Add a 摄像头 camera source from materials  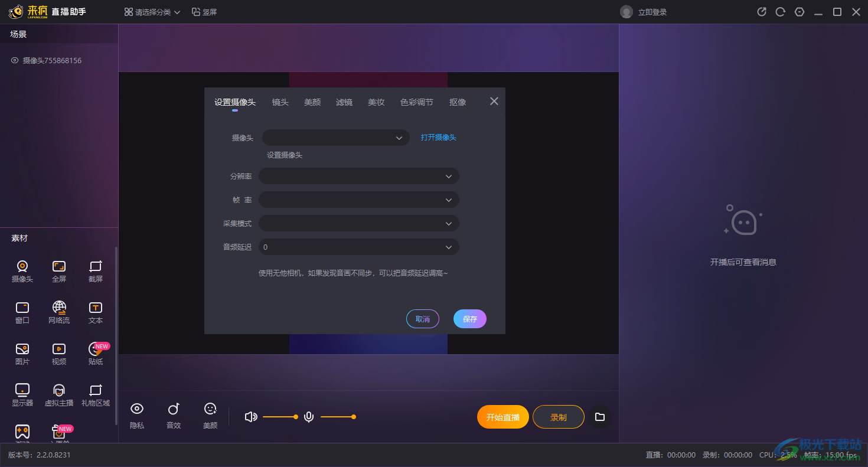[22, 271]
